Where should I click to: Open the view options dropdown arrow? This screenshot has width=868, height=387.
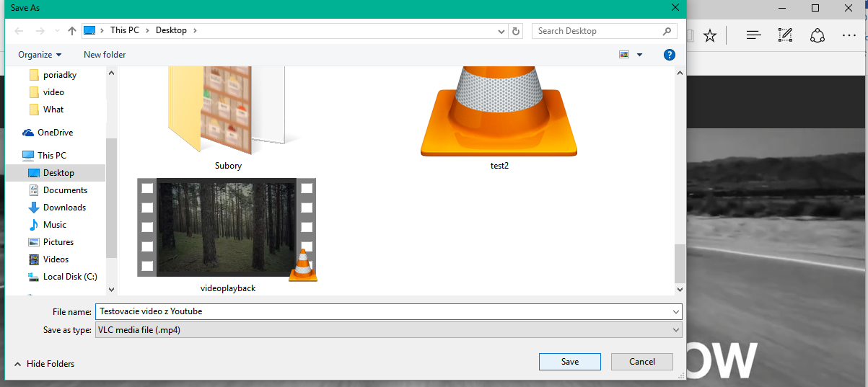pyautogui.click(x=639, y=55)
